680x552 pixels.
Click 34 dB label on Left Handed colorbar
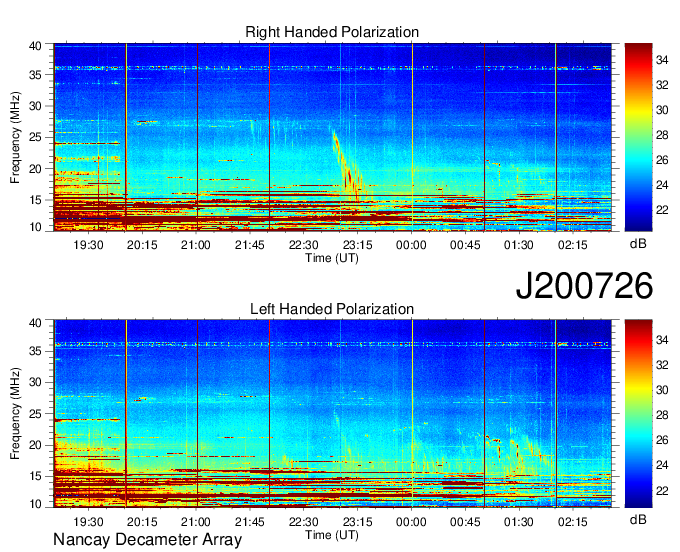point(662,340)
